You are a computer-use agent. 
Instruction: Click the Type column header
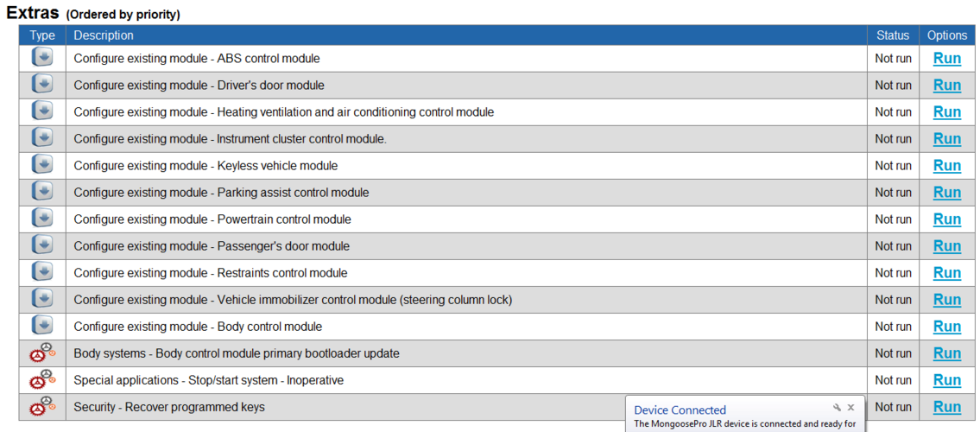41,35
